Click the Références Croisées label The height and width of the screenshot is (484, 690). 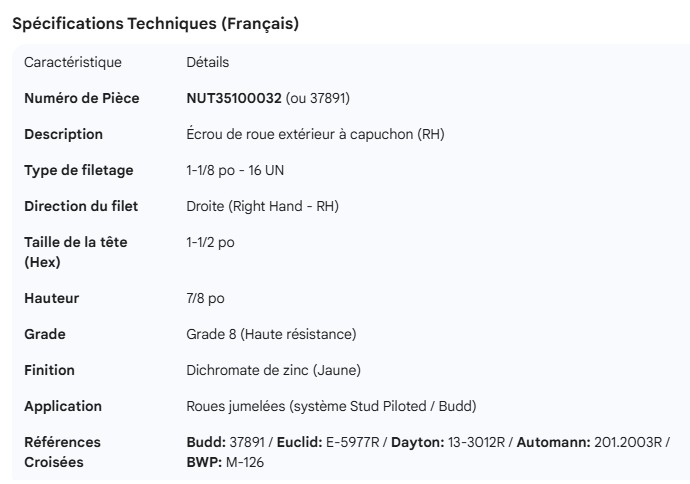tap(62, 451)
